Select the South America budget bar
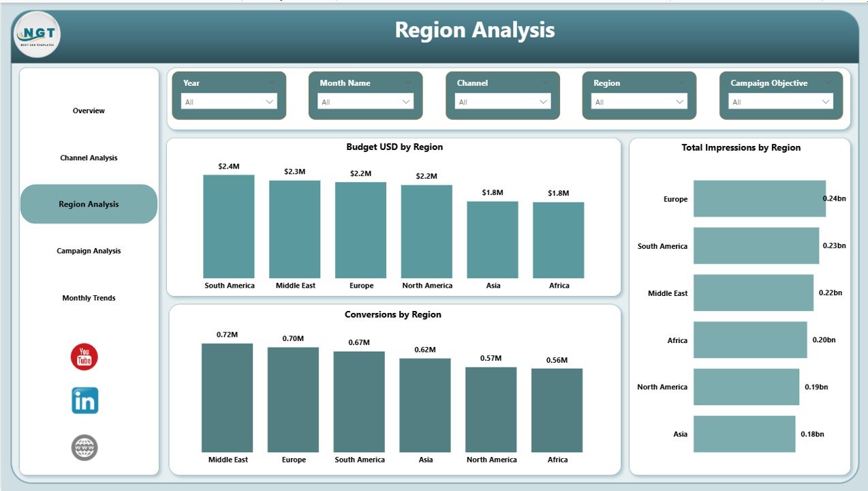 pyautogui.click(x=229, y=225)
